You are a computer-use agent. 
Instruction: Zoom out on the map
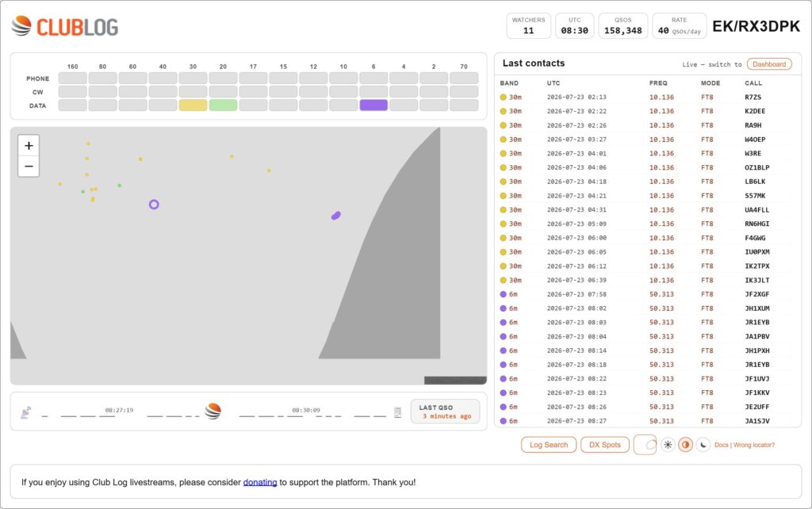(29, 166)
